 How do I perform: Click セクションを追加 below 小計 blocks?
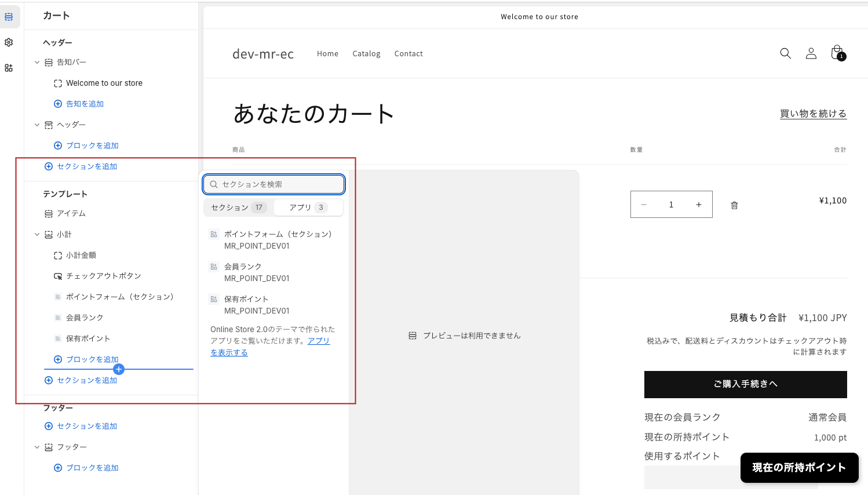(87, 380)
